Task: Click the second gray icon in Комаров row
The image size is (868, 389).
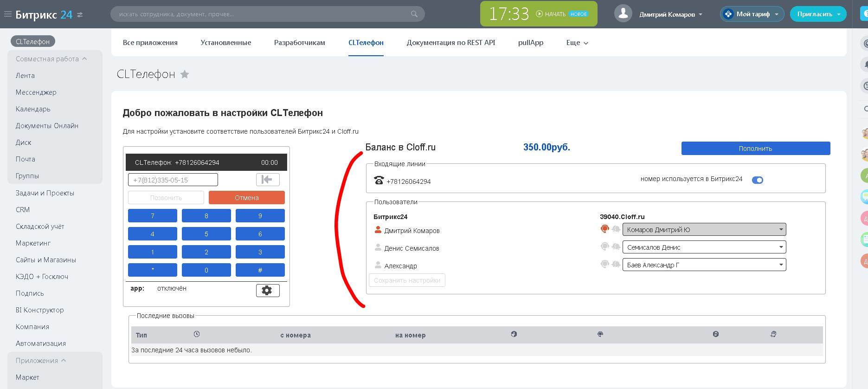Action: click(616, 229)
